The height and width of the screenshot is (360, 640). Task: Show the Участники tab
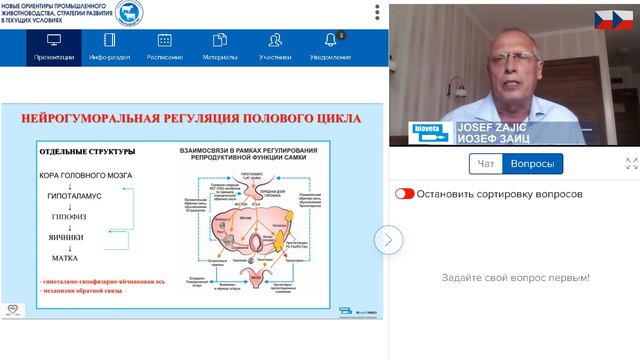[275, 48]
